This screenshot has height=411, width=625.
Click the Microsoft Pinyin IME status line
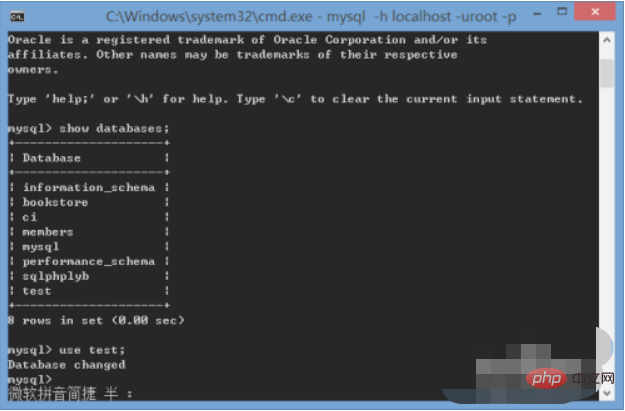(70, 393)
